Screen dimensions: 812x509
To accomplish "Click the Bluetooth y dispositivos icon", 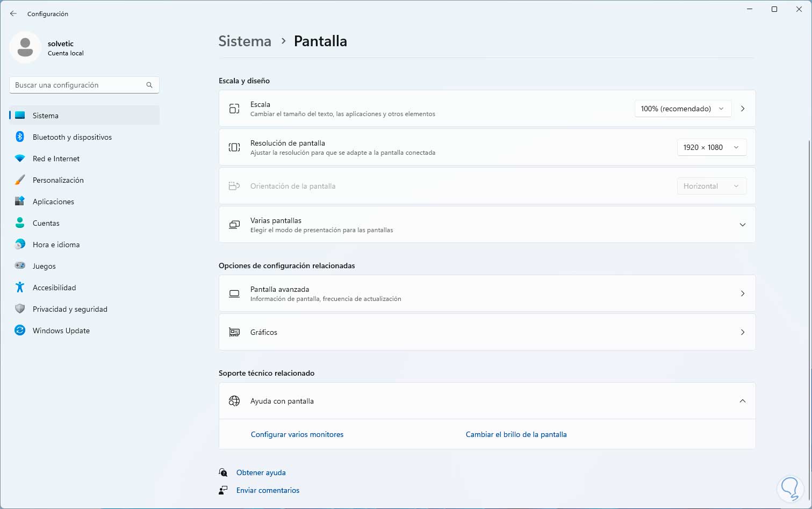I will coord(20,137).
